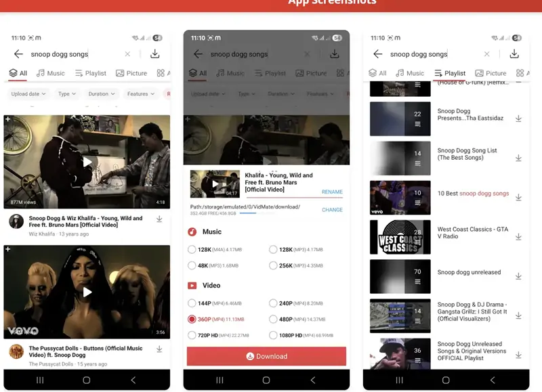Switch to Playlist tab in left phone
The width and height of the screenshot is (542, 392).
point(91,73)
